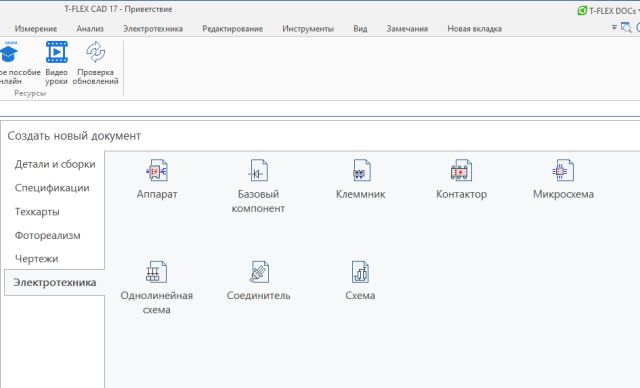
Task: Expand ribbon options arrow near search
Action: pyautogui.click(x=614, y=28)
